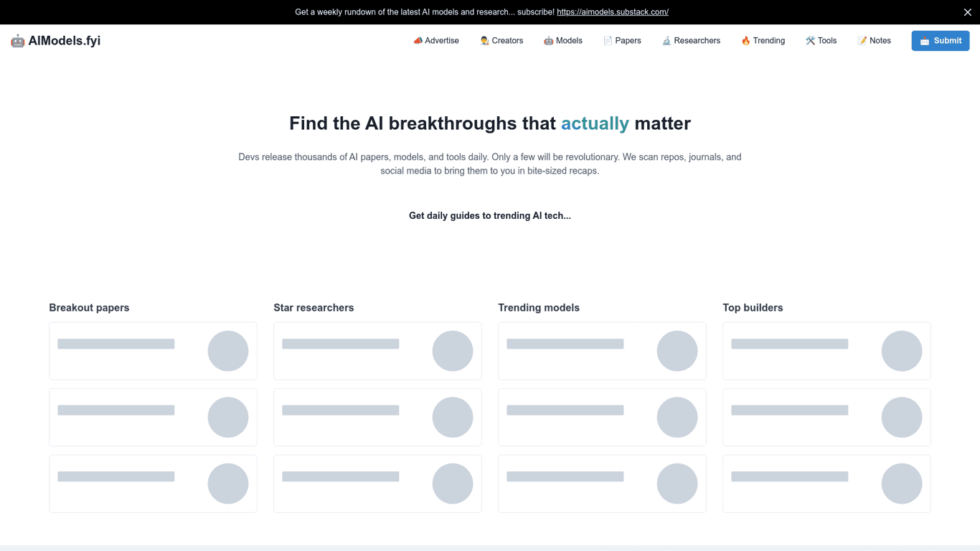View the Trending page
Viewport: 980px width, 551px height.
(x=763, y=41)
